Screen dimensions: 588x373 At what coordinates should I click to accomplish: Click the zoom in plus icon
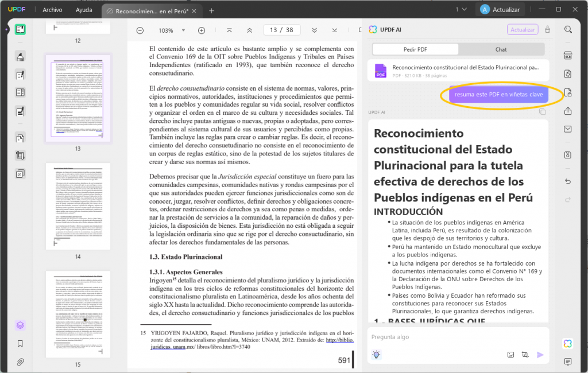[x=202, y=30]
